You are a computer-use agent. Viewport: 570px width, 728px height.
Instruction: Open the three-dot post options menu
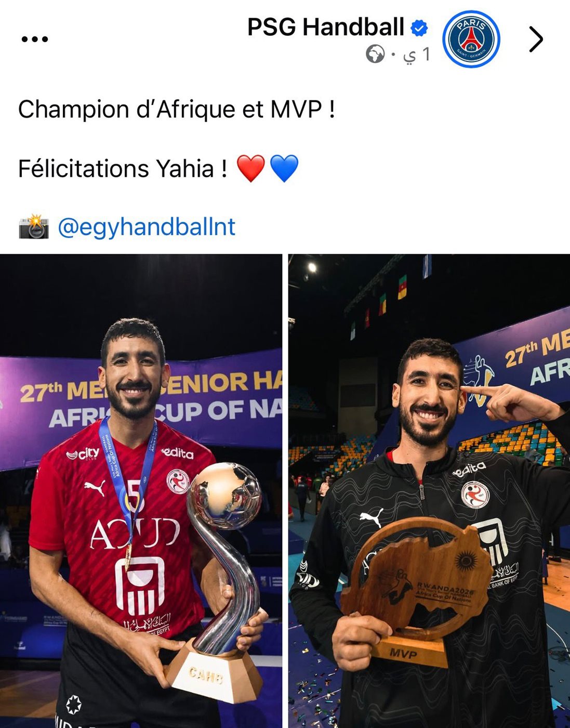tap(35, 39)
